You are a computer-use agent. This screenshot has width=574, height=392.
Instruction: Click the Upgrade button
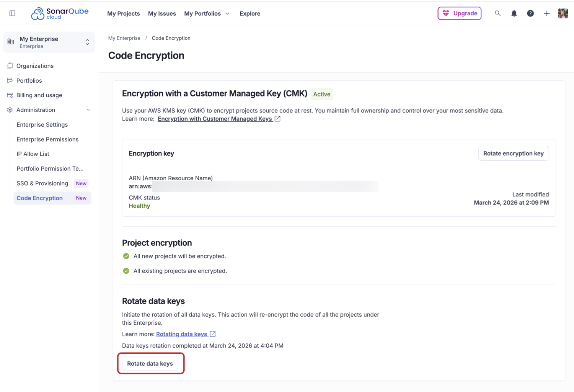coord(460,13)
